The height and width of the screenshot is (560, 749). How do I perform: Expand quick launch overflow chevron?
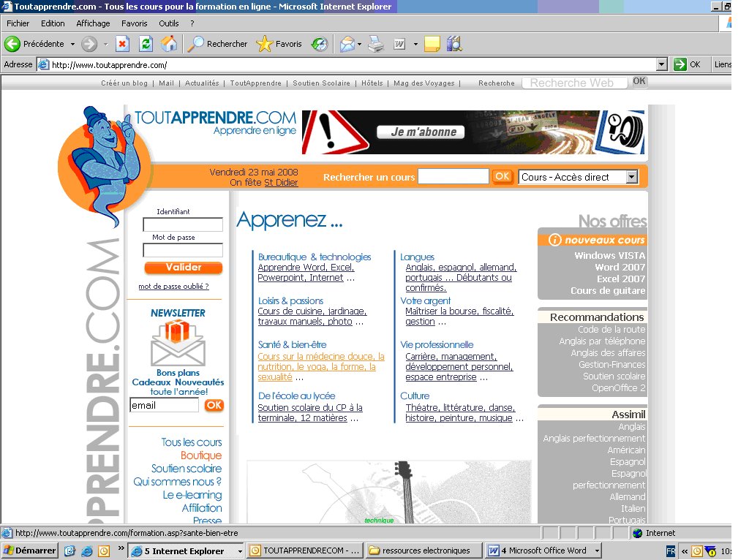[121, 548]
